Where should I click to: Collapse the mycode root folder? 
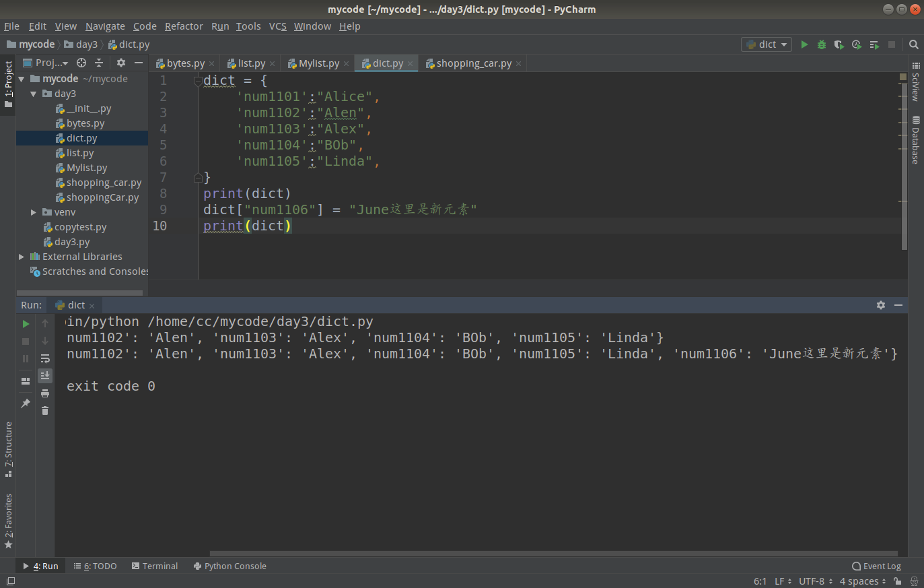tap(22, 79)
